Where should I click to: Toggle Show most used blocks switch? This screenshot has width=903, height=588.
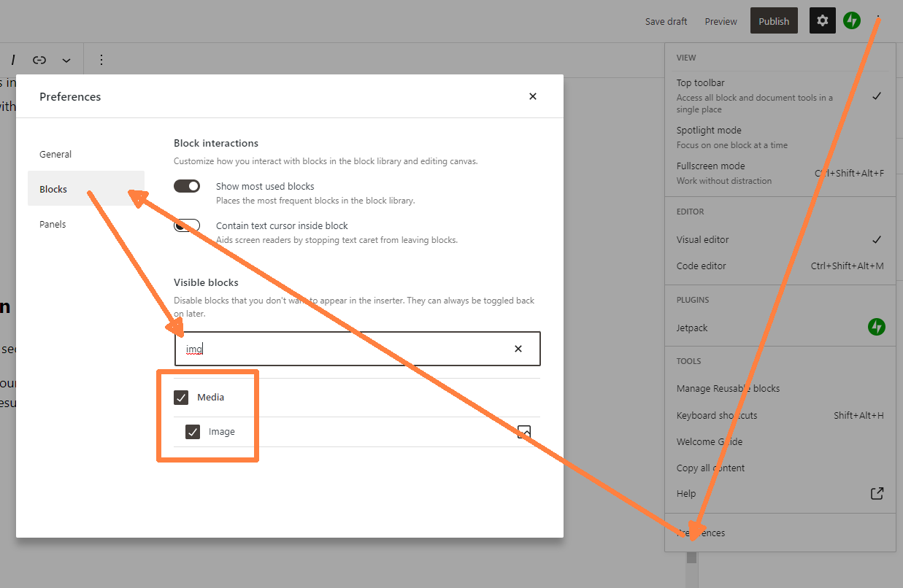click(x=187, y=186)
